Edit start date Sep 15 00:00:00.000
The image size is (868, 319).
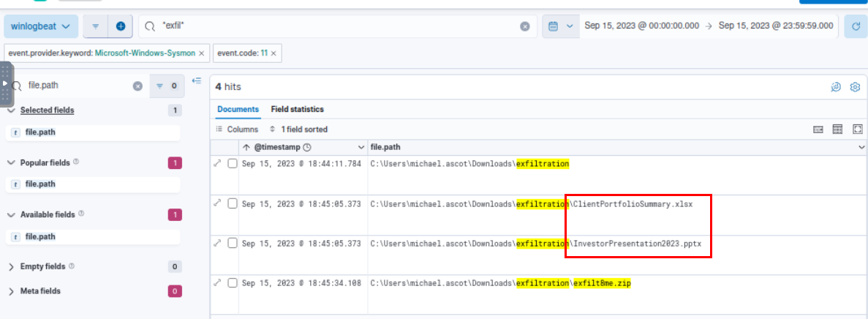pos(641,26)
